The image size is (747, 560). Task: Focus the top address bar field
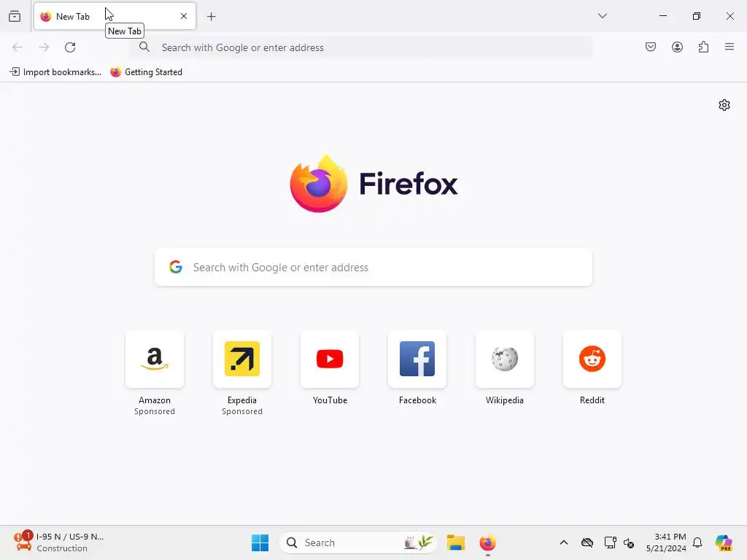point(362,47)
